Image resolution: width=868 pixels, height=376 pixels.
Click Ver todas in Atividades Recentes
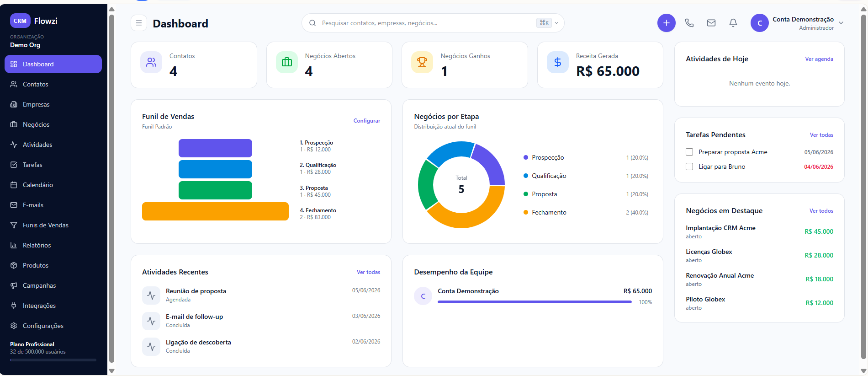(x=368, y=272)
